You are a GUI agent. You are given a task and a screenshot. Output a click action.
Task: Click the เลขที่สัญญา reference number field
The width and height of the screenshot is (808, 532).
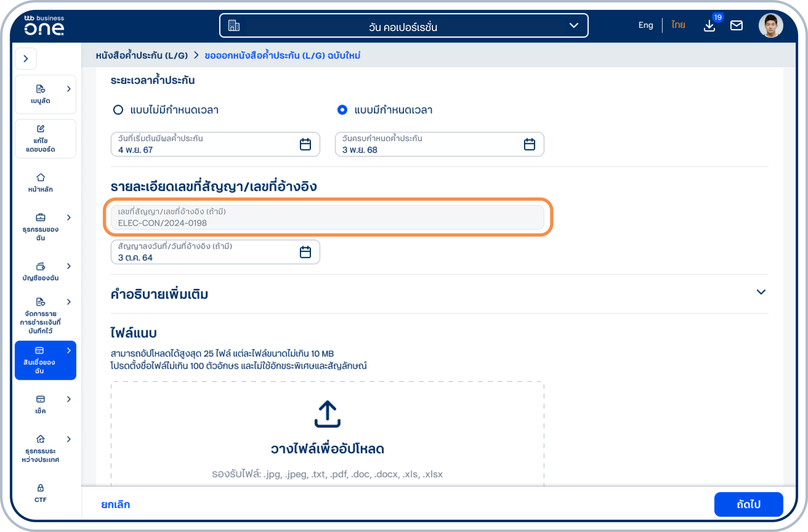pyautogui.click(x=326, y=217)
